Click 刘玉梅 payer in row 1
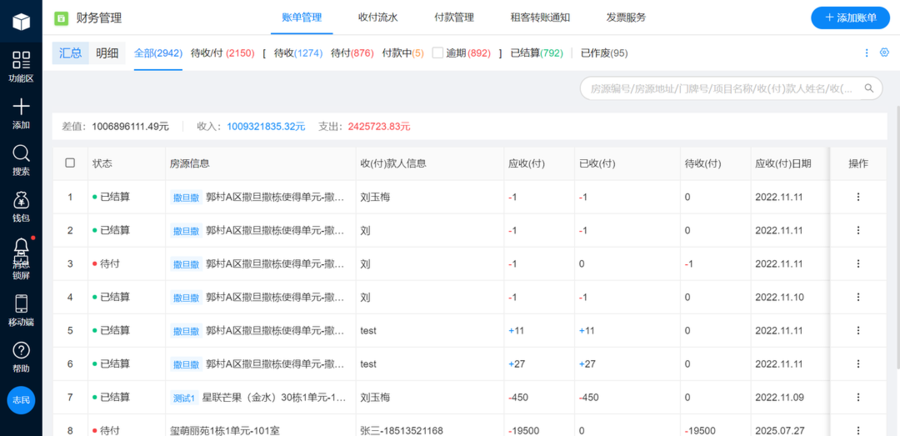Image resolution: width=900 pixels, height=436 pixels. click(375, 197)
